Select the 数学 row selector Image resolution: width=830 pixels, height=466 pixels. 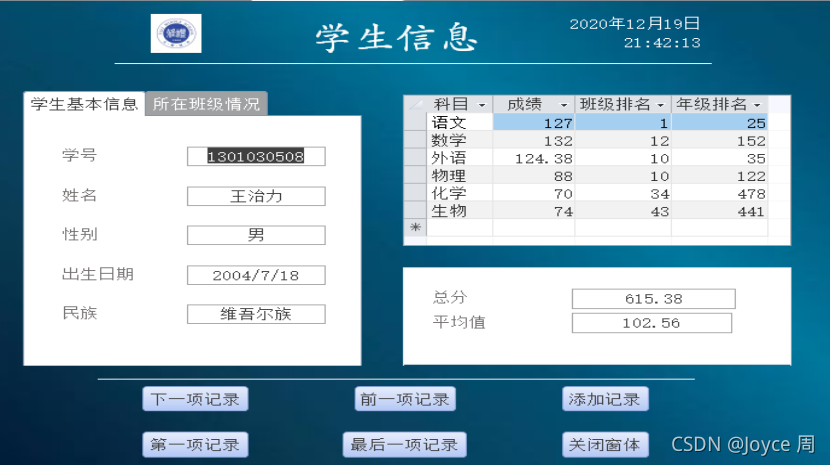point(416,140)
